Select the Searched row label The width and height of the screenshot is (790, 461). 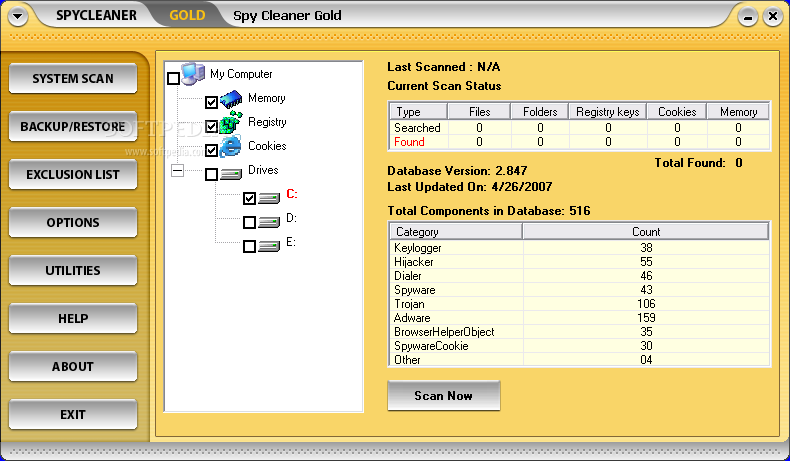coord(417,128)
